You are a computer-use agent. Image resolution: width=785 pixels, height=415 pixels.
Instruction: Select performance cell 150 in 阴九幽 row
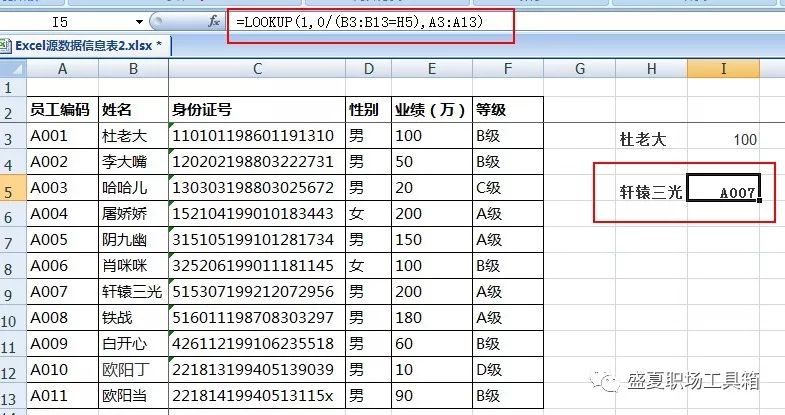(x=432, y=240)
